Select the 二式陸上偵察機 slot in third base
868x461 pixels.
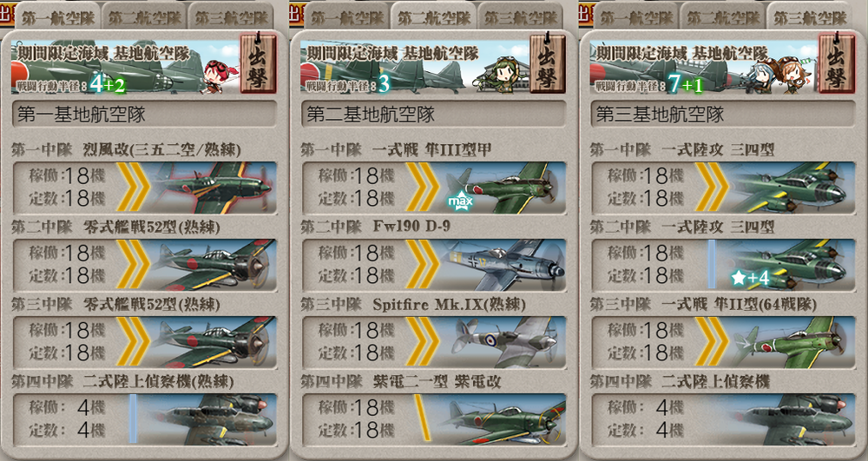[x=723, y=419]
